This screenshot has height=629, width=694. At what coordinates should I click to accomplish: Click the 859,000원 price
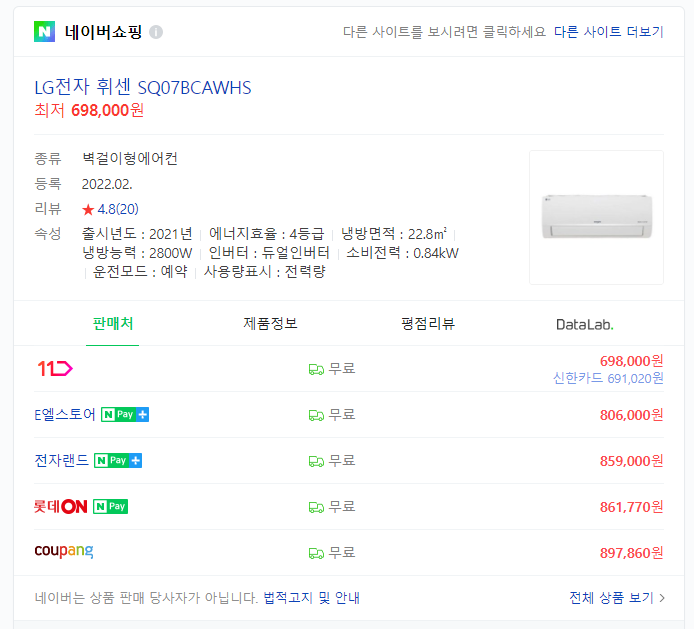coord(632,461)
